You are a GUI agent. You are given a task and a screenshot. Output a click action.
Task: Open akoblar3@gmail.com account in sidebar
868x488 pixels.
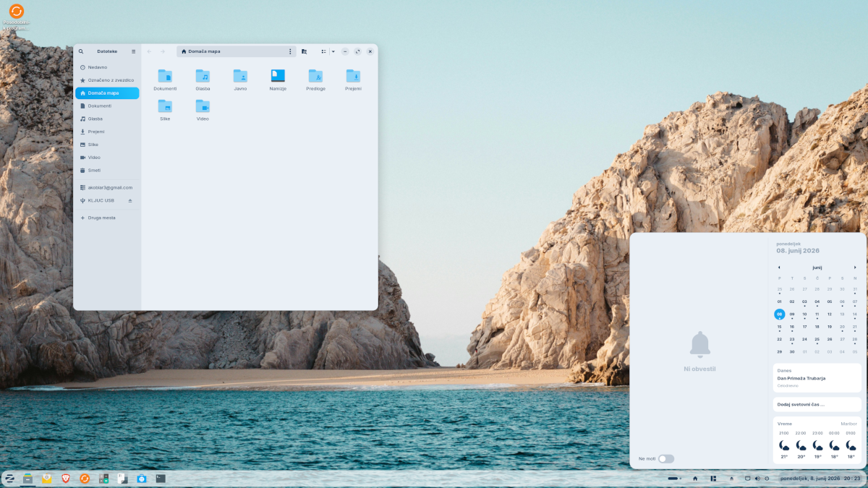(107, 187)
